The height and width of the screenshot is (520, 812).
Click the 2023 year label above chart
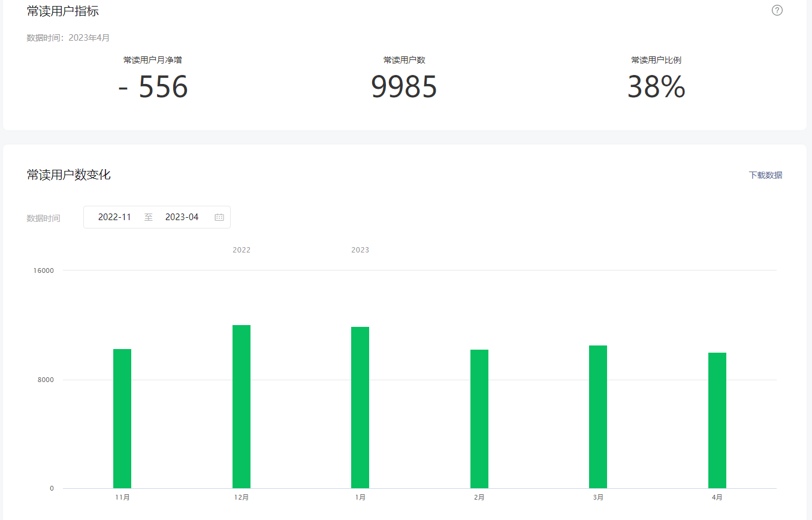[360, 250]
